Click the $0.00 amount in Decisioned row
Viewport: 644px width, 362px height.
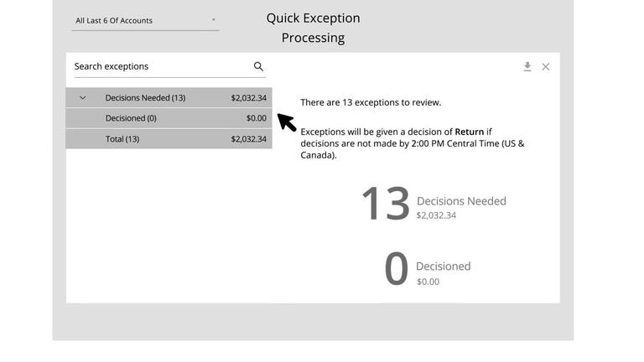[257, 118]
